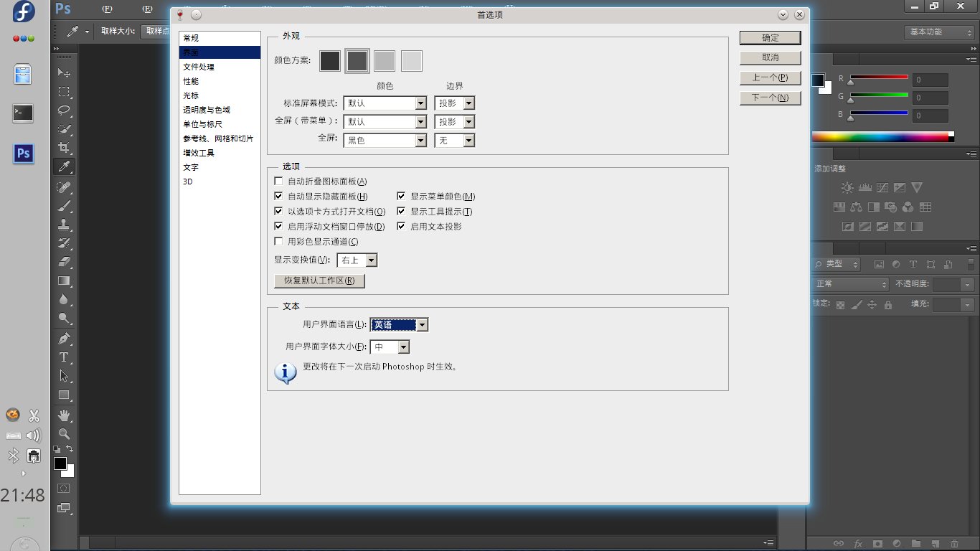Select 文件处理 in preferences list
Viewport: 980px width, 551px height.
pos(220,67)
